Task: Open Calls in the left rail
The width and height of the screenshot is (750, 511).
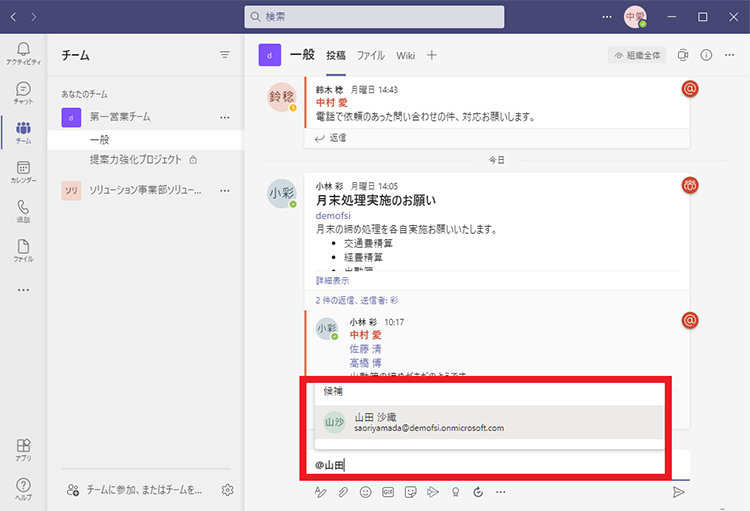Action: 23,211
